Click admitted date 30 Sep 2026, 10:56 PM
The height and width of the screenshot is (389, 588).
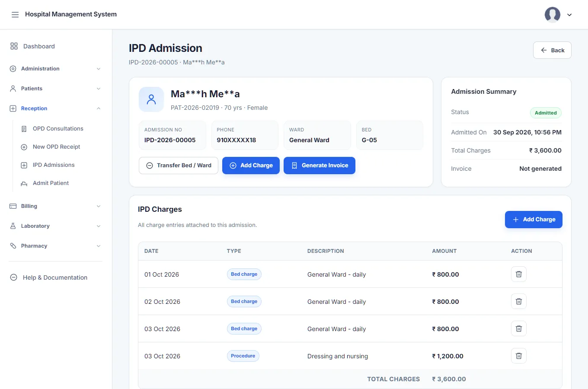point(527,132)
